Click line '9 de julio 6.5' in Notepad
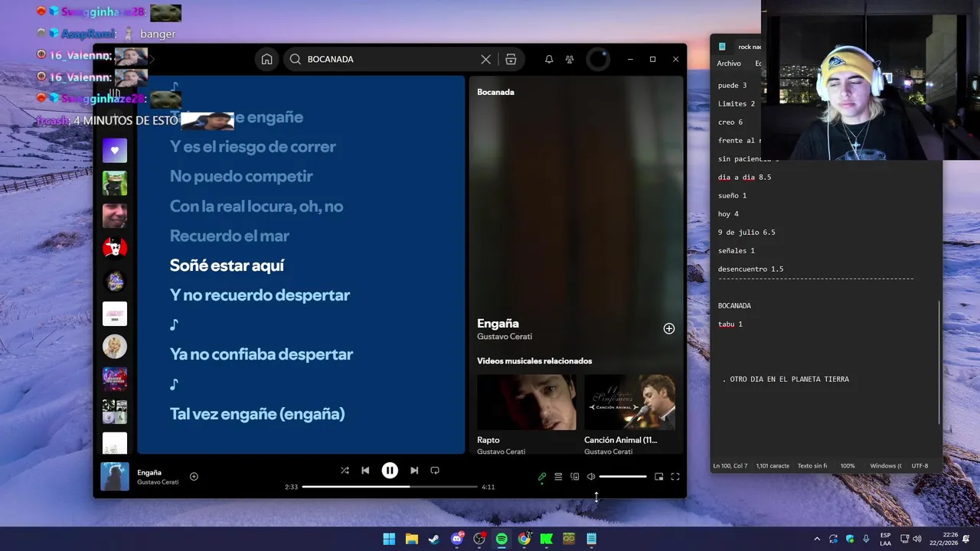The width and height of the screenshot is (980, 551). coord(746,233)
